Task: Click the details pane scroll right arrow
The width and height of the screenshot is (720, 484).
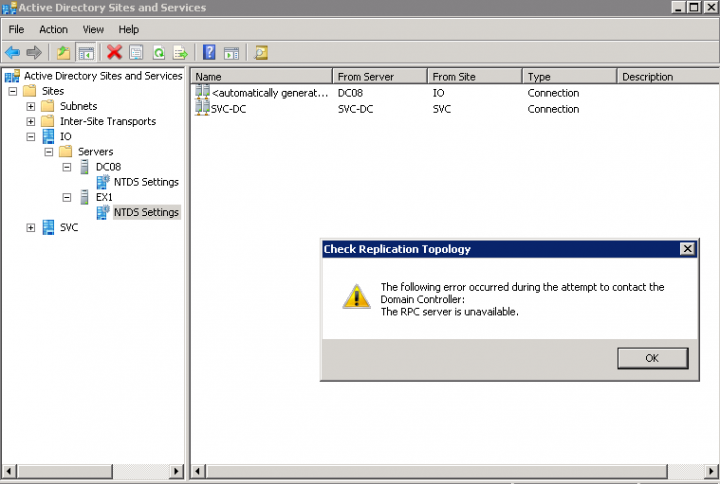Action: coord(712,471)
